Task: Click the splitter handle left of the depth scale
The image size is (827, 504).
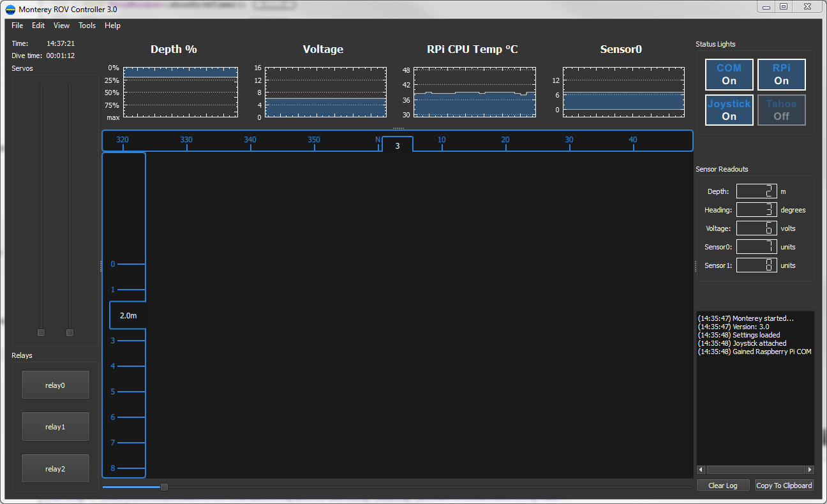Action: (100, 267)
